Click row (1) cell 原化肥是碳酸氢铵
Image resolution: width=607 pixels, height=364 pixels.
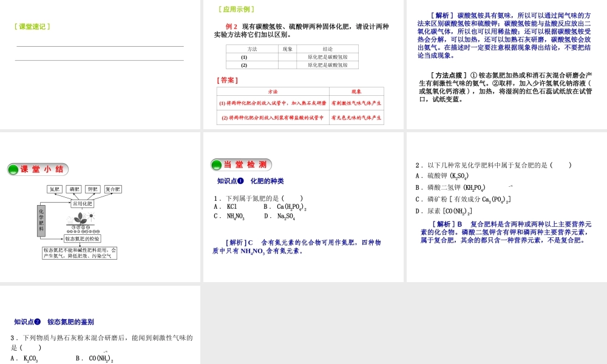328,57
